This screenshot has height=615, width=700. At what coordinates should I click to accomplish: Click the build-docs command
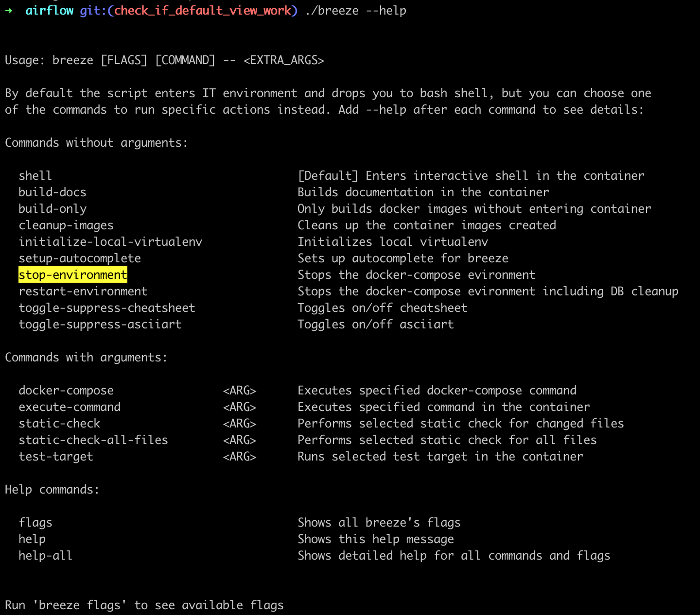(x=52, y=192)
